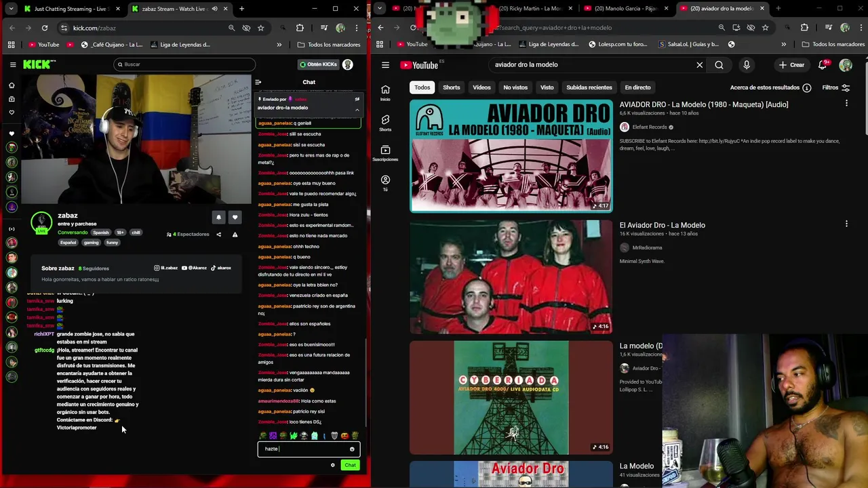Screen dimensions: 868x488
Task: Select the Shorts filter chip
Action: (x=452, y=87)
